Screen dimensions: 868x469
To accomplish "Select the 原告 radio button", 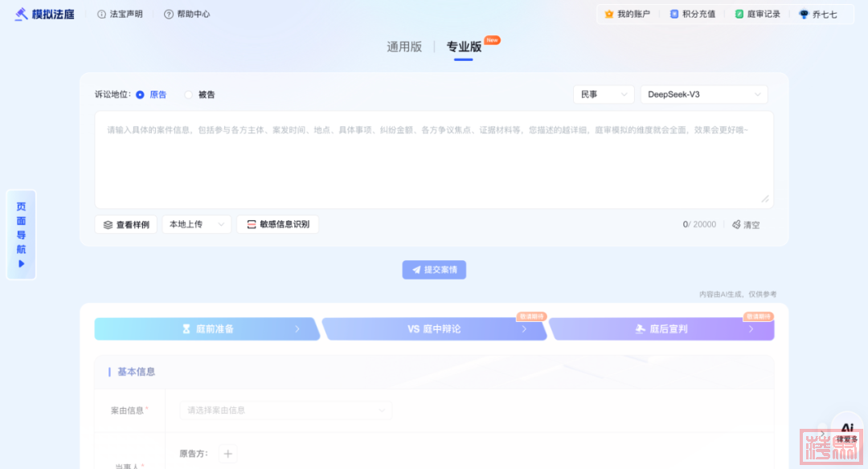I will tap(140, 95).
